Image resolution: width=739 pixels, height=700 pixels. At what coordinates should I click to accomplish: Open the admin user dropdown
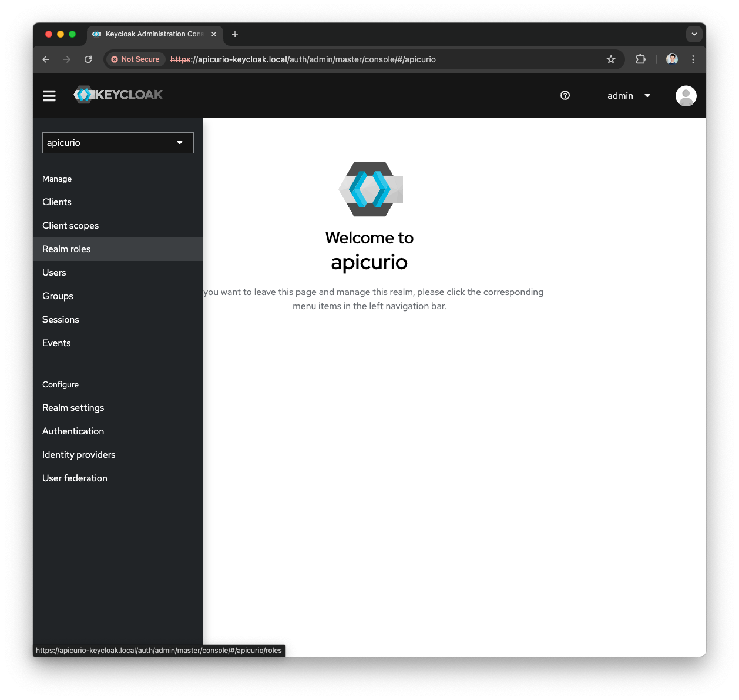pyautogui.click(x=629, y=96)
